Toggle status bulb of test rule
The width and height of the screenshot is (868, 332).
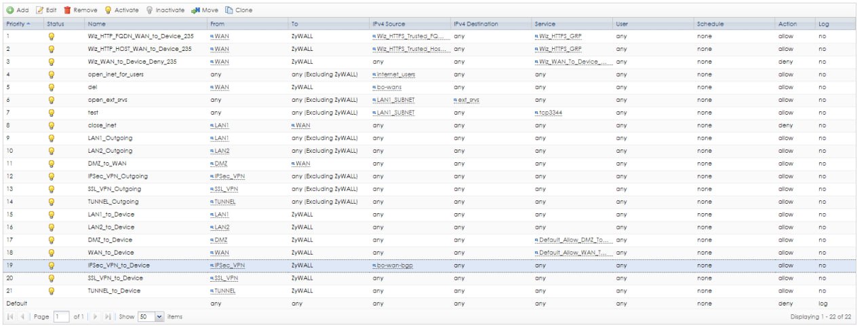50,113
